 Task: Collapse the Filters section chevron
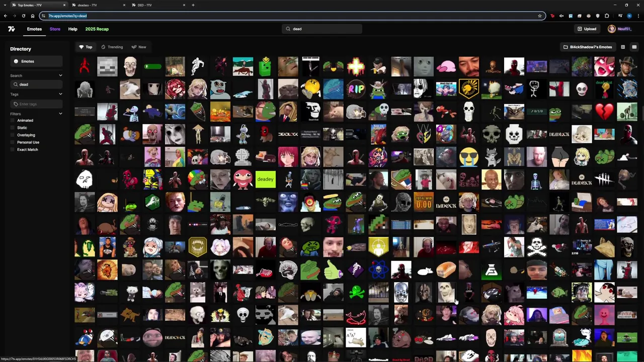click(60, 114)
